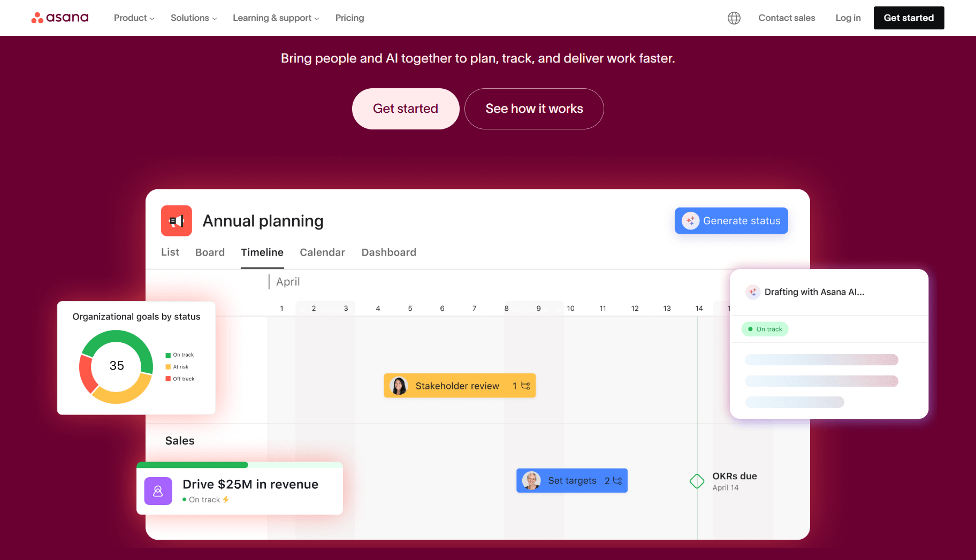Select the sparkle icon in Drafting with Asana AI card
The width and height of the screenshot is (976, 560).
[x=753, y=292]
